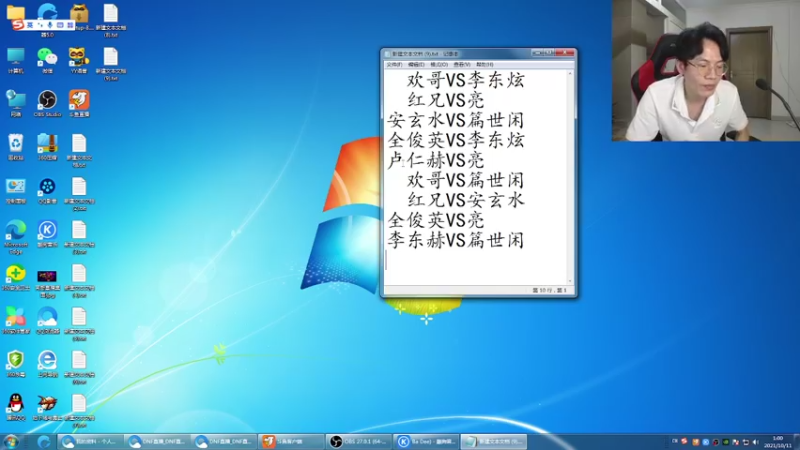Open the 360 Zip shortcut

click(47, 147)
